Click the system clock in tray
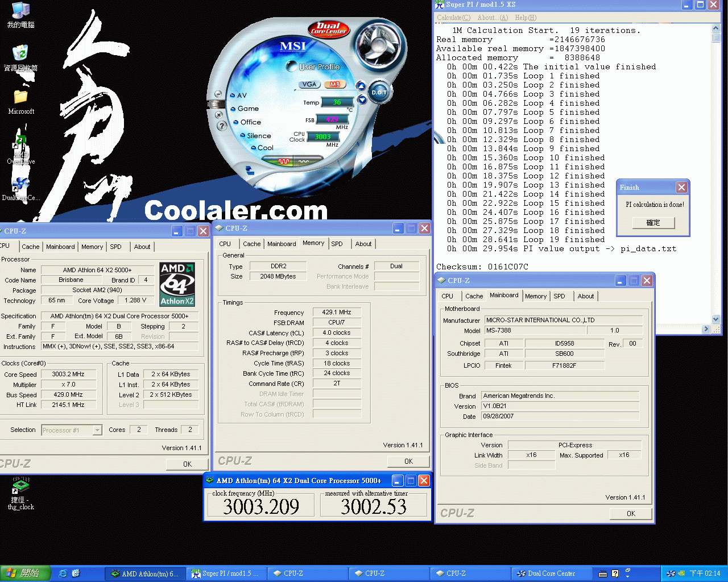The height and width of the screenshot is (582, 728). click(705, 573)
